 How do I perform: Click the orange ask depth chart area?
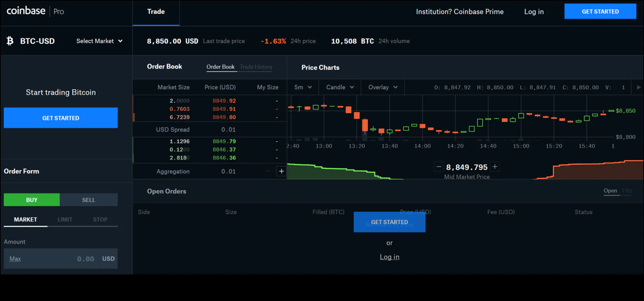pos(595,171)
